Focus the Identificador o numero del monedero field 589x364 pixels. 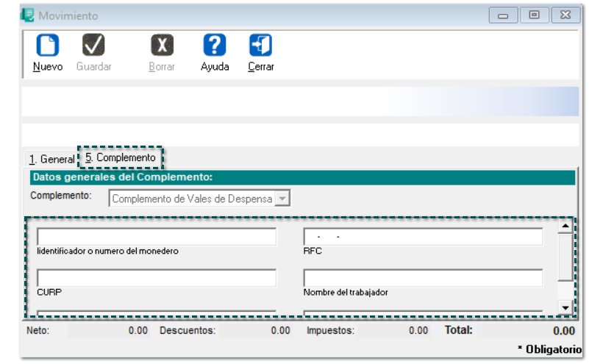[x=157, y=237]
